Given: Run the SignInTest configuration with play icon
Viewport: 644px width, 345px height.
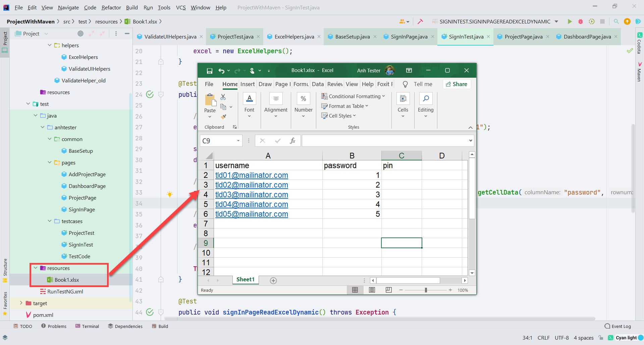Looking at the screenshot, I should (x=570, y=21).
